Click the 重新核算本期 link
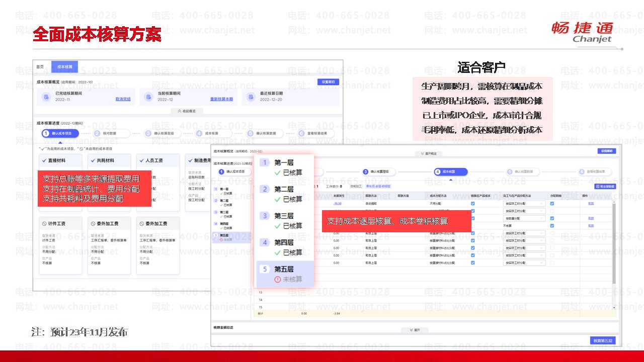 [221, 100]
